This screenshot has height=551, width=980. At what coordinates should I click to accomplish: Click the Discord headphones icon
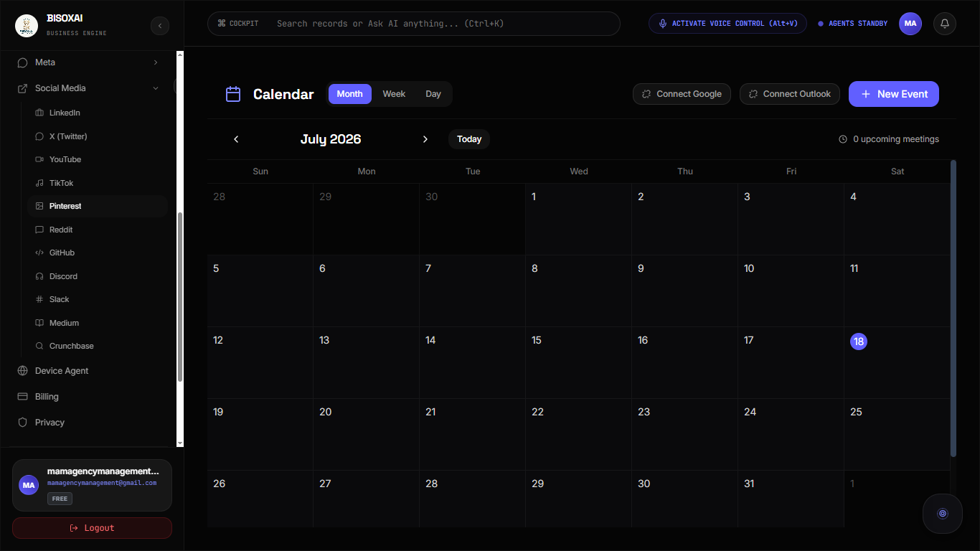pyautogui.click(x=39, y=276)
